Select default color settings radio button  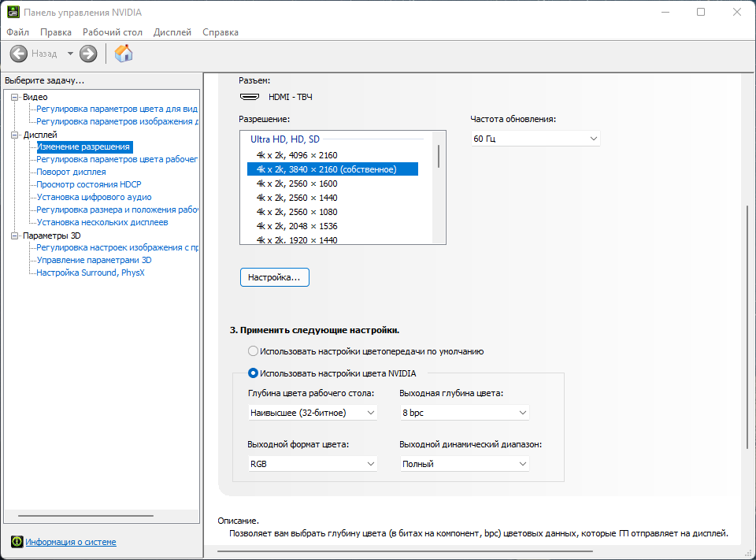click(253, 351)
